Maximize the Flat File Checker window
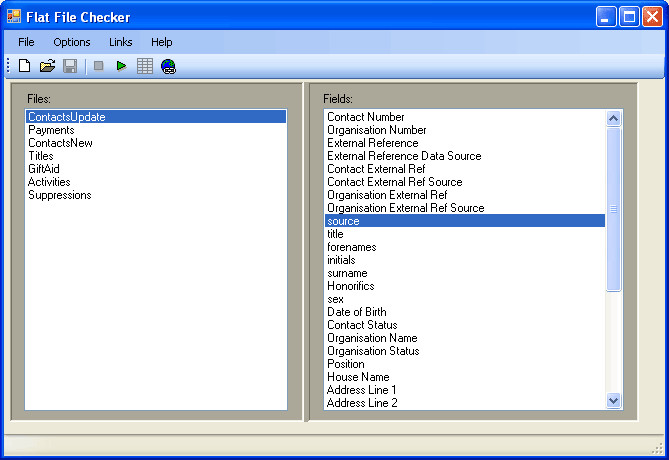669x460 pixels. 629,17
